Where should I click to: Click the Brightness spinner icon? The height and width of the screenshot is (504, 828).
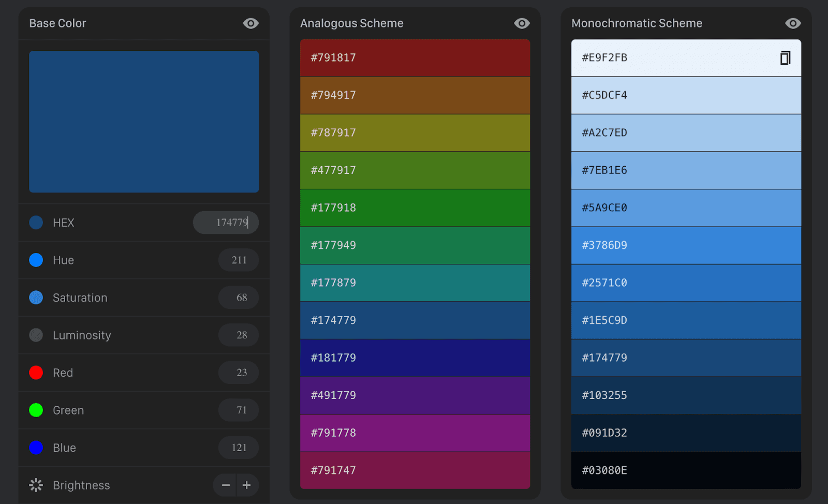point(35,485)
